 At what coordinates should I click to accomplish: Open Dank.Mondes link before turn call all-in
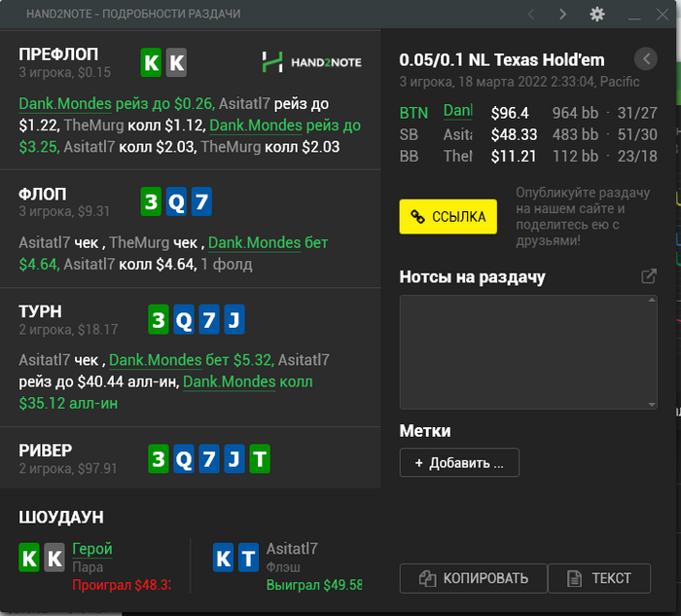[230, 381]
